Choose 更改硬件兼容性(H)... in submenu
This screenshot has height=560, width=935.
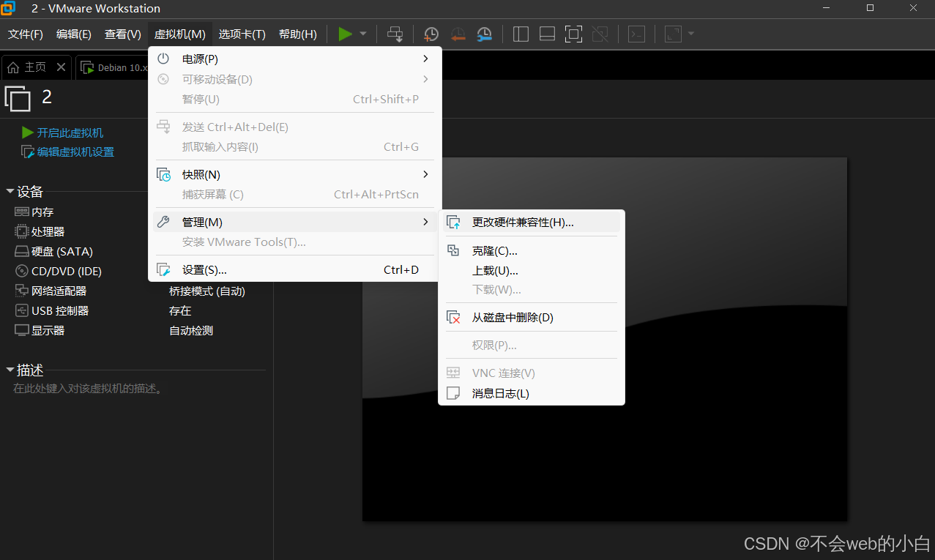point(532,223)
